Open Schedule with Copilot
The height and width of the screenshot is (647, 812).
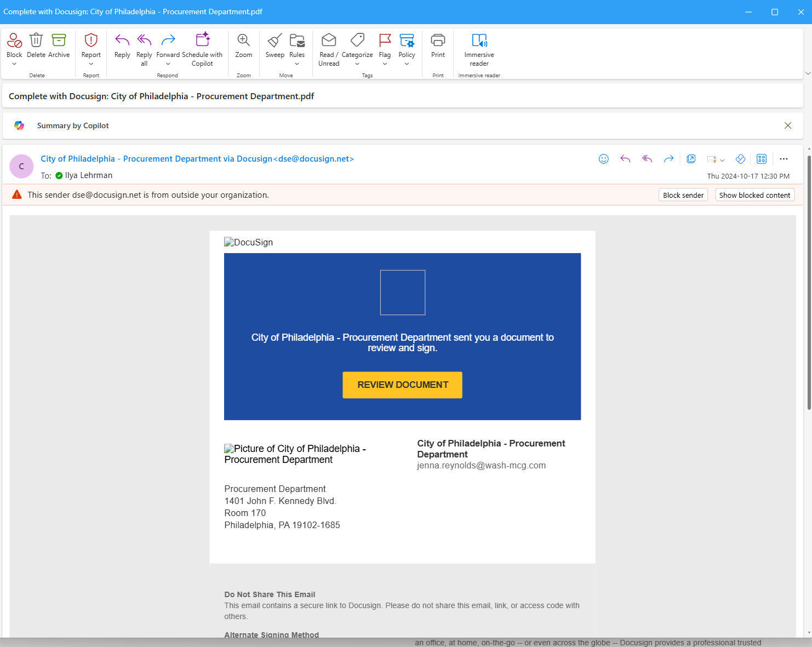click(202, 49)
